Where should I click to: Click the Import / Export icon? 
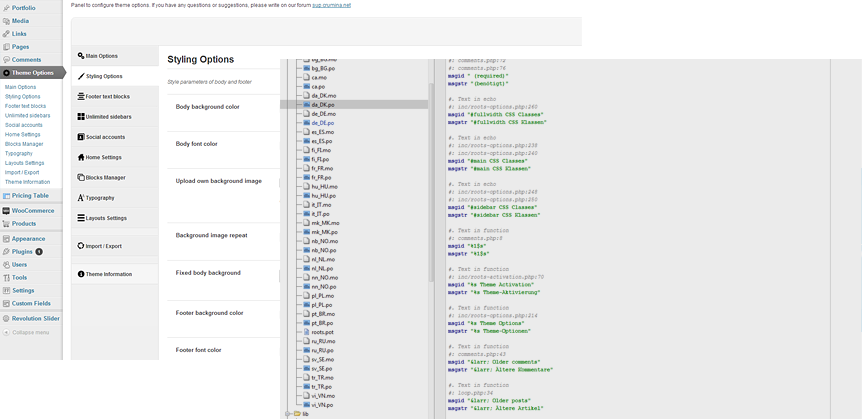click(81, 246)
